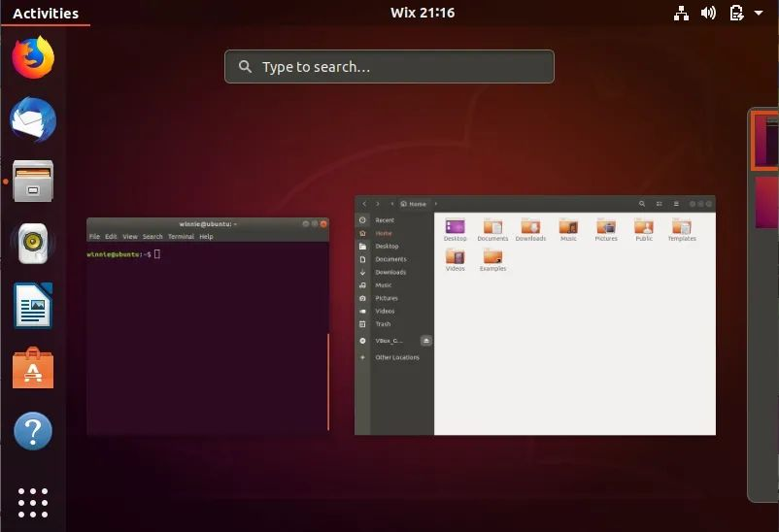The width and height of the screenshot is (779, 532).
Task: Select the Music folder icon
Action: pos(568,227)
